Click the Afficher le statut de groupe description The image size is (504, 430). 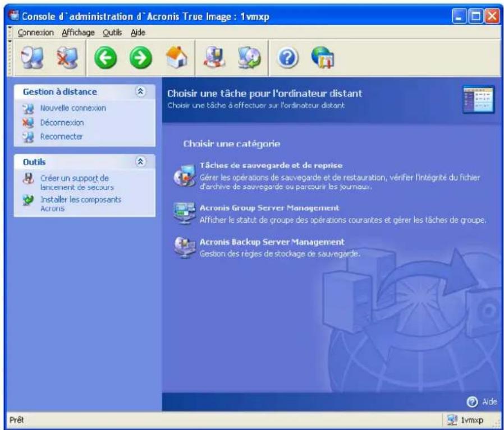pyautogui.click(x=343, y=220)
